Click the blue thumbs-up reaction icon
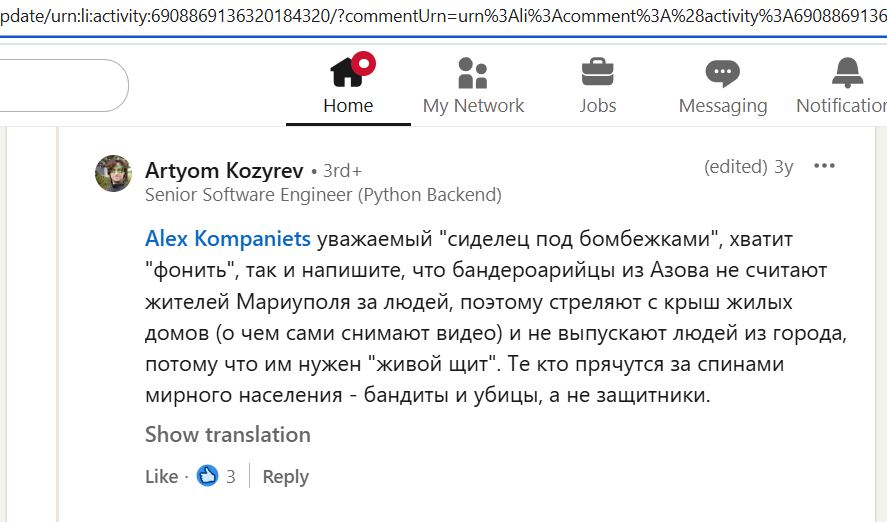 (207, 476)
